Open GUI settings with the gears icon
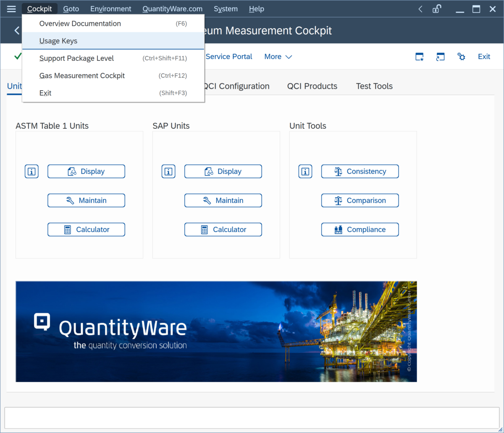Screen dimensions: 504x433 [x=461, y=56]
